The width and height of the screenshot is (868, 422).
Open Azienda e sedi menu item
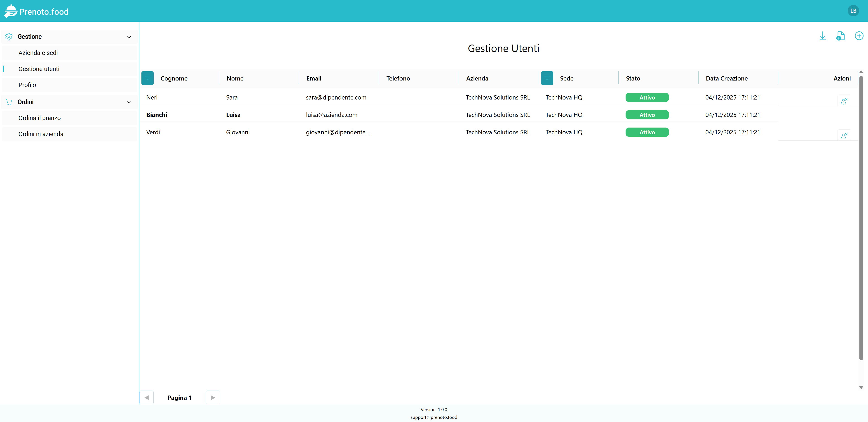pyautogui.click(x=38, y=53)
